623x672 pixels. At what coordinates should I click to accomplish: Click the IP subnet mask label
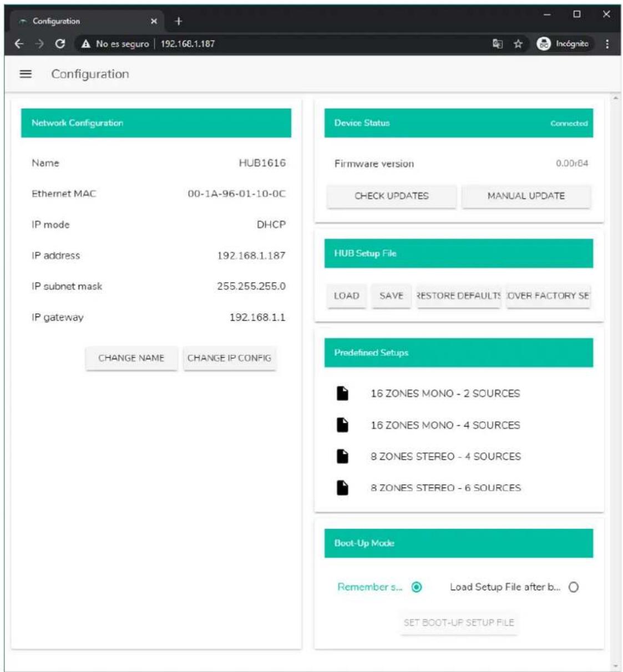(67, 286)
